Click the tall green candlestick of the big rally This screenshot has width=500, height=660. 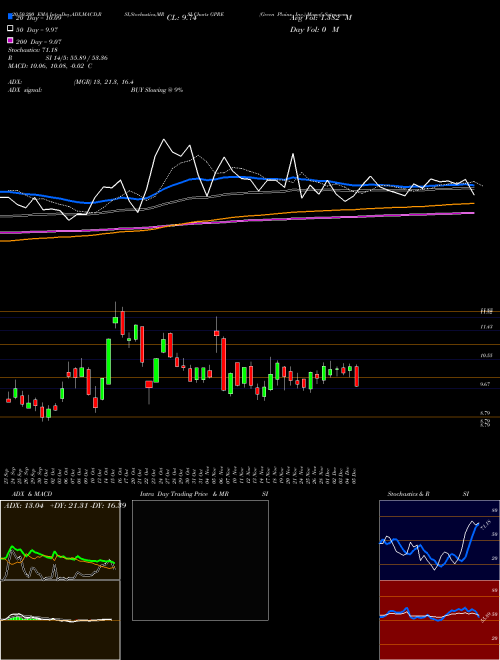[x=108, y=361]
